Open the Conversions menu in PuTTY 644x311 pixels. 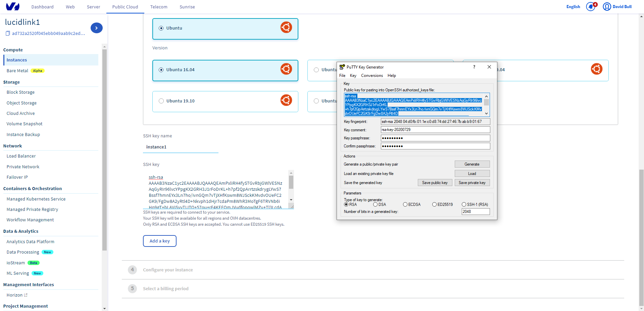(x=372, y=76)
